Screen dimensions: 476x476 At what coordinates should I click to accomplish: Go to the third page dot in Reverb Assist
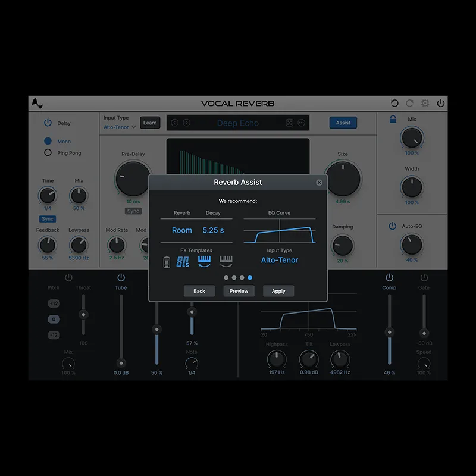tap(242, 277)
